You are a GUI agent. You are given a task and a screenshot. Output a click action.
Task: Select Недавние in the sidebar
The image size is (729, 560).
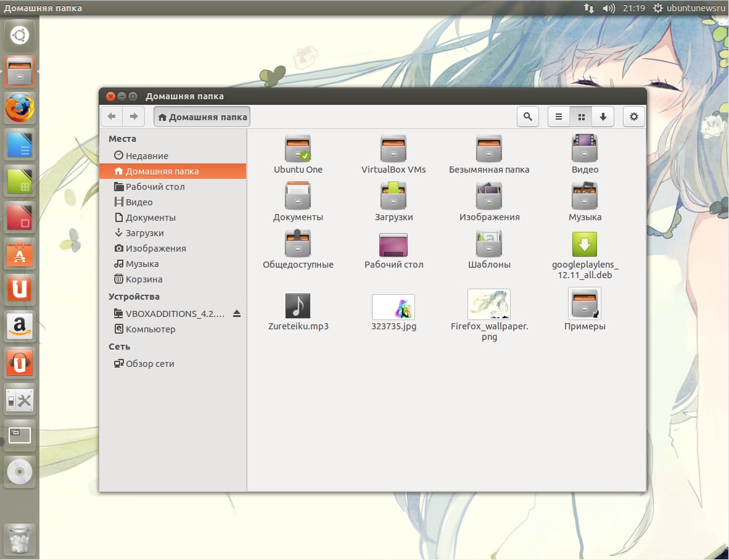click(173, 155)
